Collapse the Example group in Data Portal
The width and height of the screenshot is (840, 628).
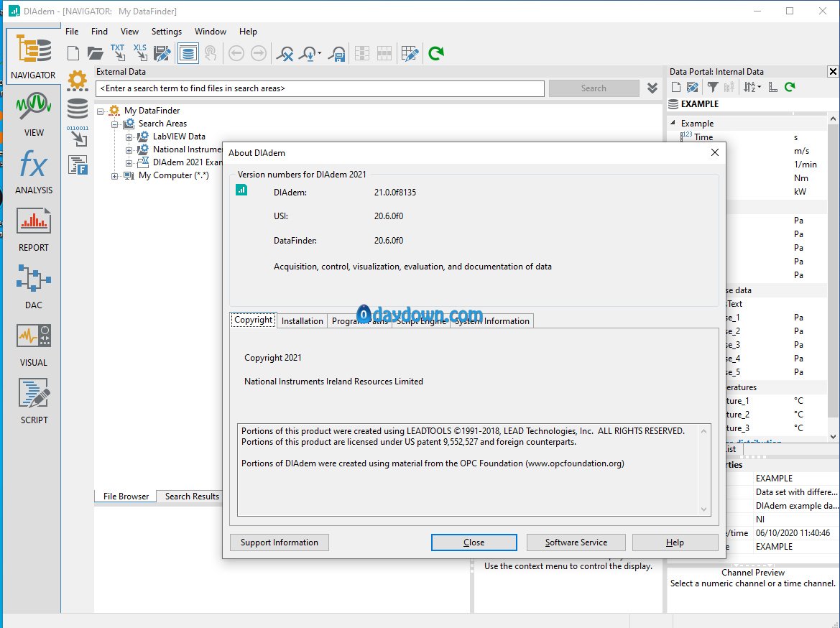tap(673, 123)
